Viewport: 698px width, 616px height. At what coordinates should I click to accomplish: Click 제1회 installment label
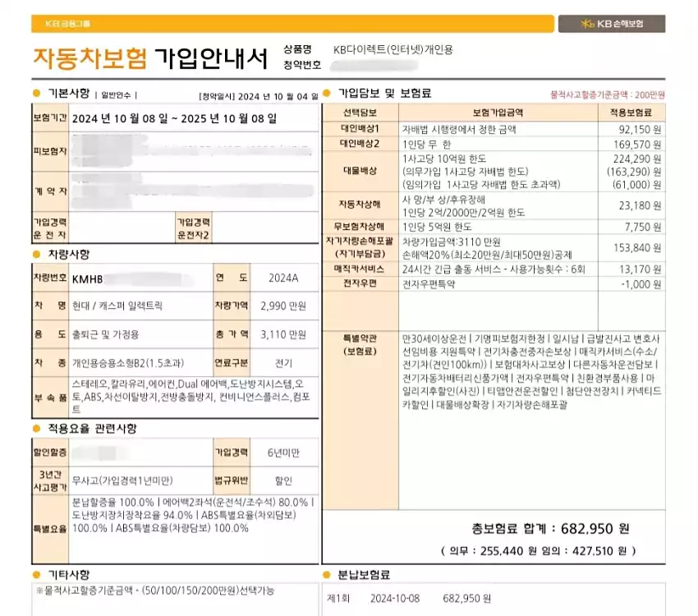(338, 599)
